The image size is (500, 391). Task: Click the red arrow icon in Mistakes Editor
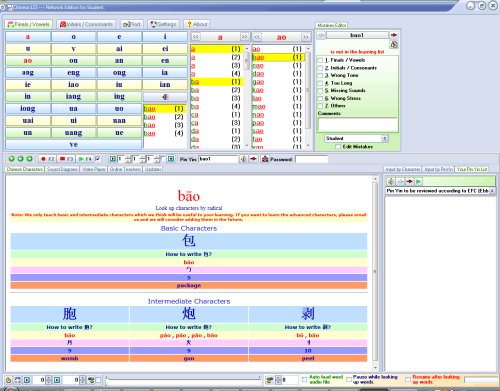pyautogui.click(x=394, y=35)
